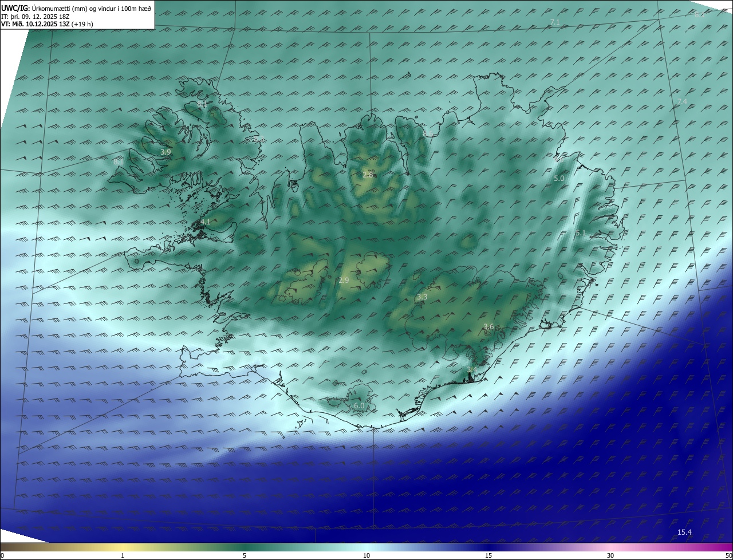Image resolution: width=733 pixels, height=560 pixels.
Task: Click the legend tick label '1'
Action: 123,555
